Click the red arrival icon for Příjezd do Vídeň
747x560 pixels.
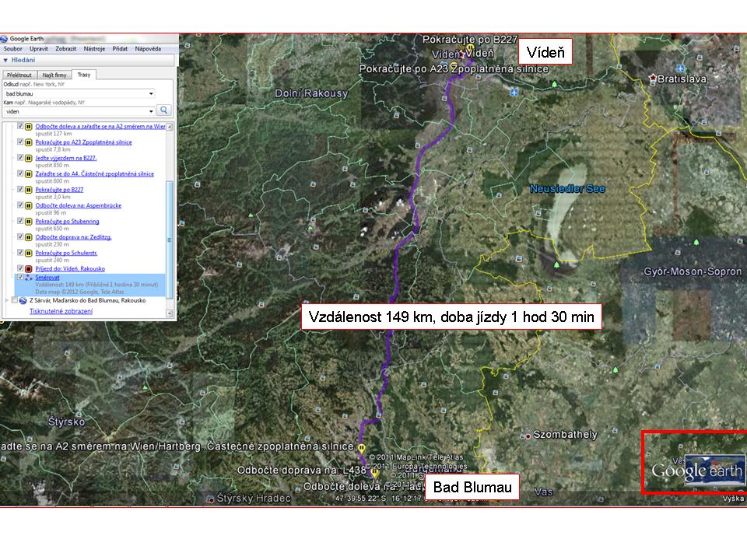(29, 269)
